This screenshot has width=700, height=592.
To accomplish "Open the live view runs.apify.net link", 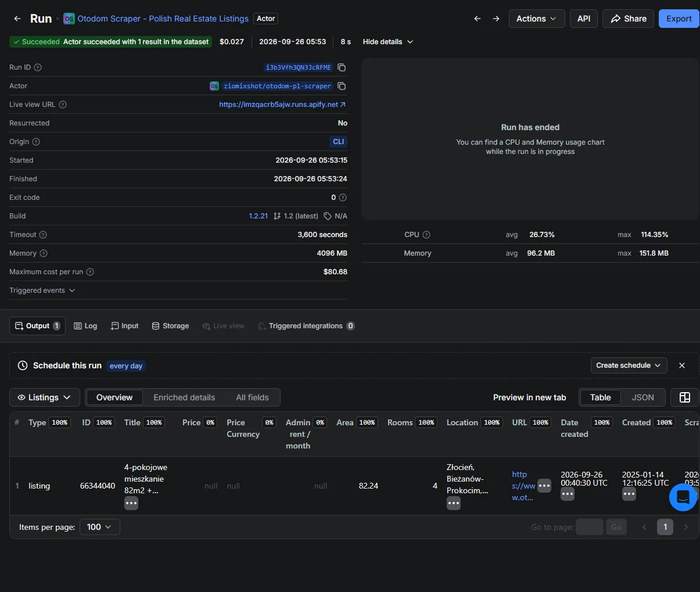I will (282, 105).
